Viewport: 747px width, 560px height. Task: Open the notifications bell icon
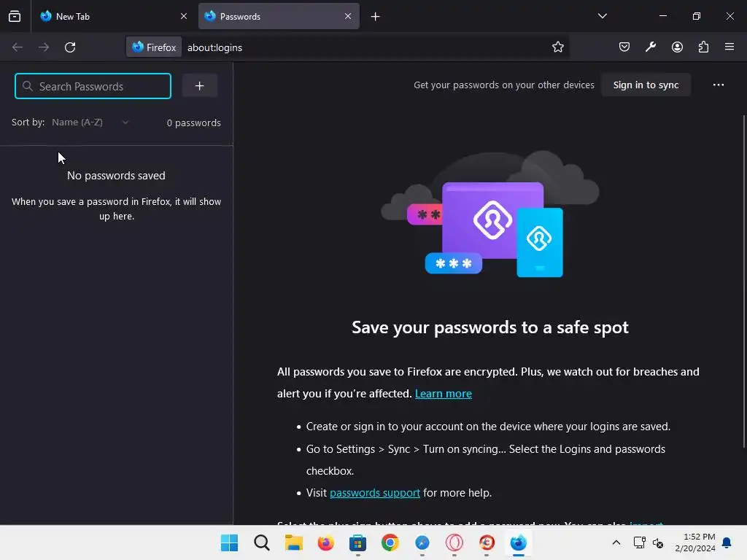727,542
